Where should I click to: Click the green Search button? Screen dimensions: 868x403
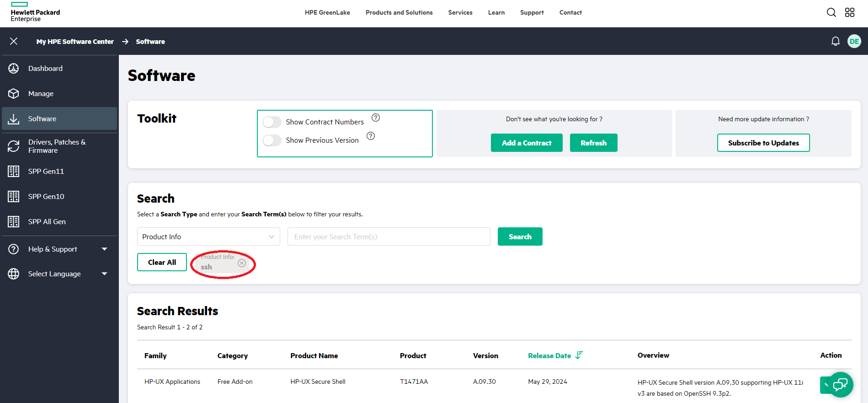(520, 236)
